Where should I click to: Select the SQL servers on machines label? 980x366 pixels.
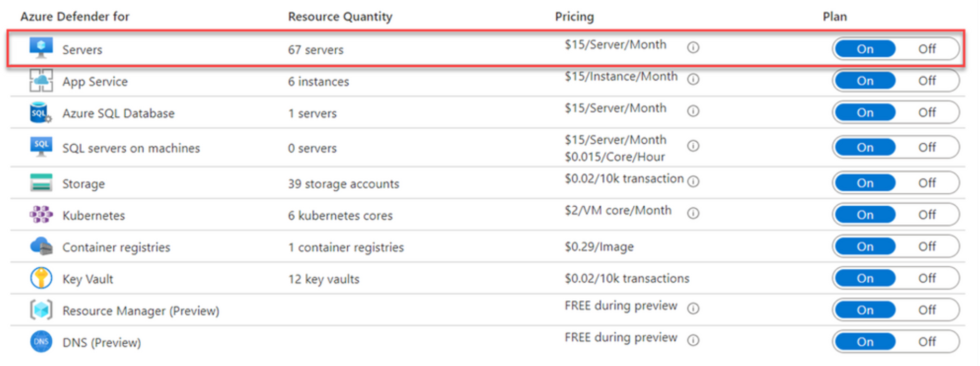click(x=131, y=148)
